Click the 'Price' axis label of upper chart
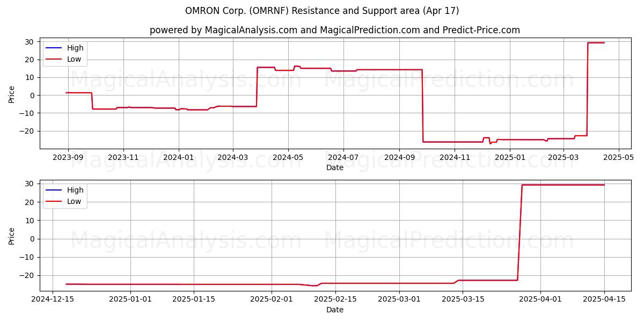The image size is (644, 322). point(12,93)
